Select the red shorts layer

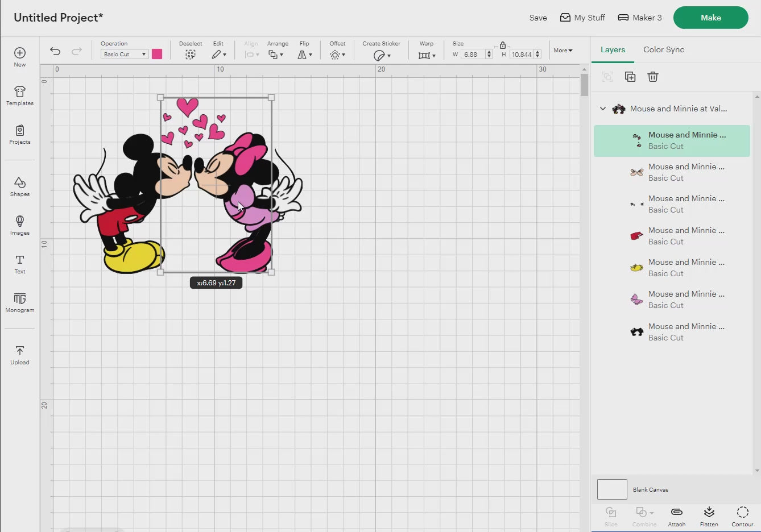[672, 236]
